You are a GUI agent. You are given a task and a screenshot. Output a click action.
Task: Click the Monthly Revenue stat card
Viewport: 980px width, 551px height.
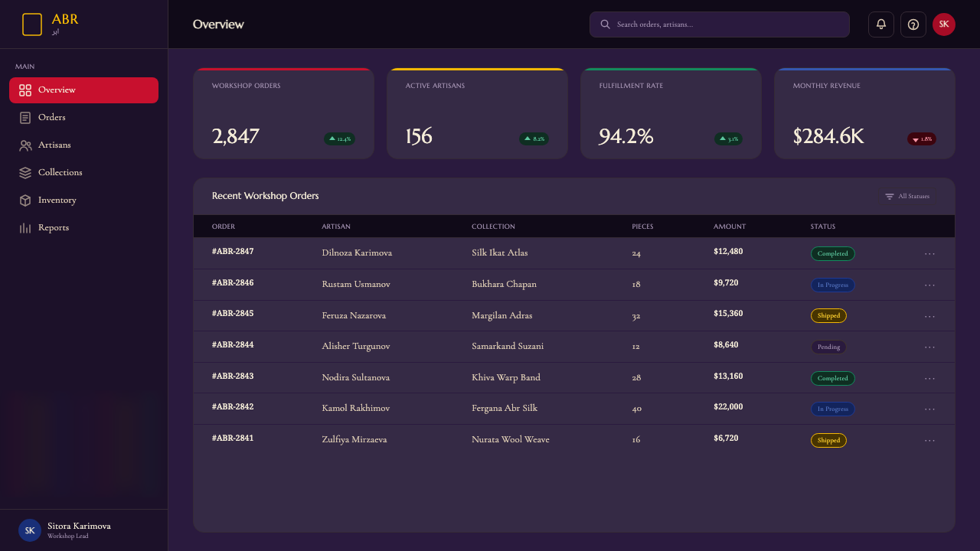pyautogui.click(x=864, y=113)
